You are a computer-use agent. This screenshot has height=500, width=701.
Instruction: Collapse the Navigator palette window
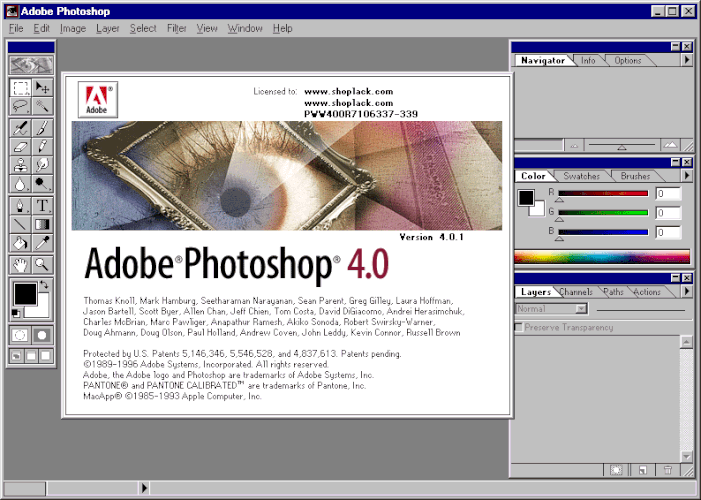[676, 47]
